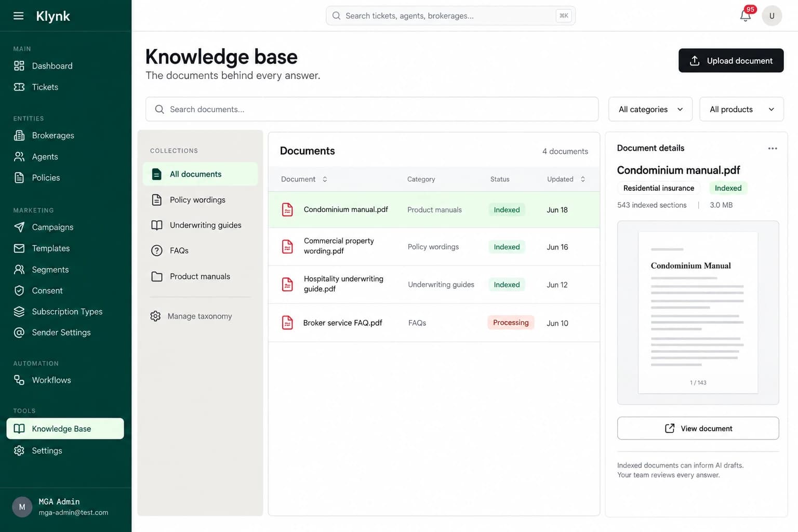Click the FAQs question-mark icon

pyautogui.click(x=156, y=250)
